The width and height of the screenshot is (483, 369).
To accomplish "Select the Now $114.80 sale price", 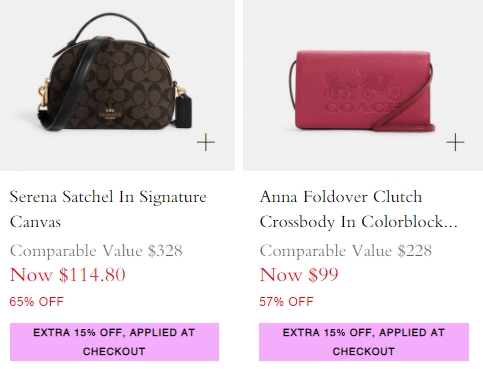I will coord(68,275).
